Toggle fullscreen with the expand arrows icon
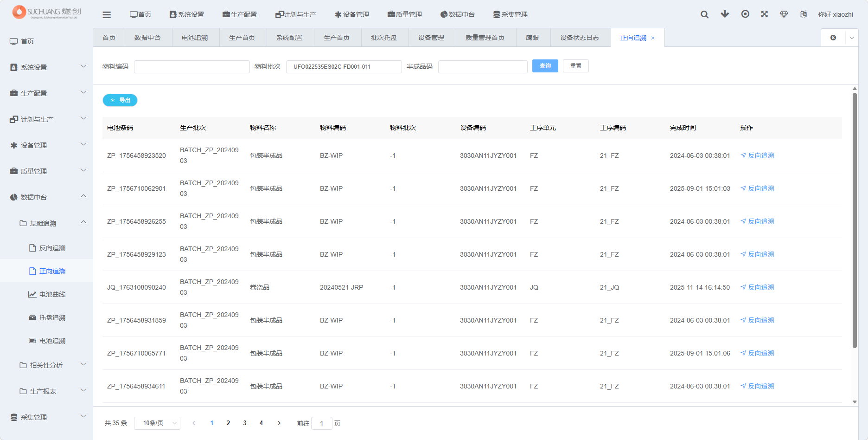 765,14
